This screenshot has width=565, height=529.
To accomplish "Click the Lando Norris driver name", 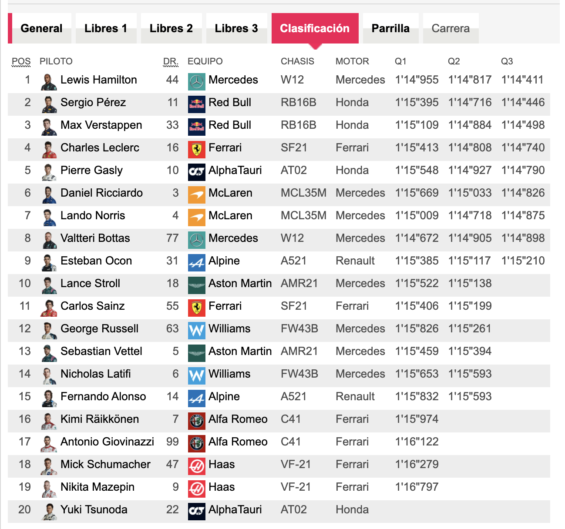I will click(x=93, y=215).
